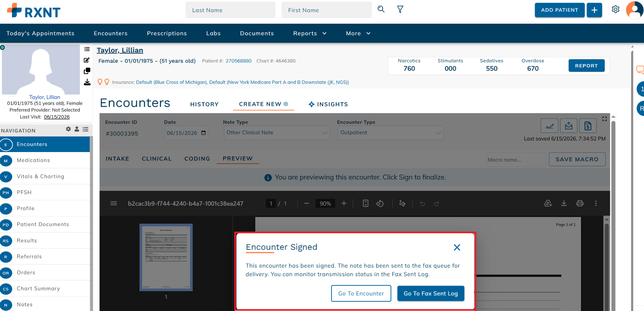Expand the Reports menu
This screenshot has height=311, width=644.
[x=310, y=33]
